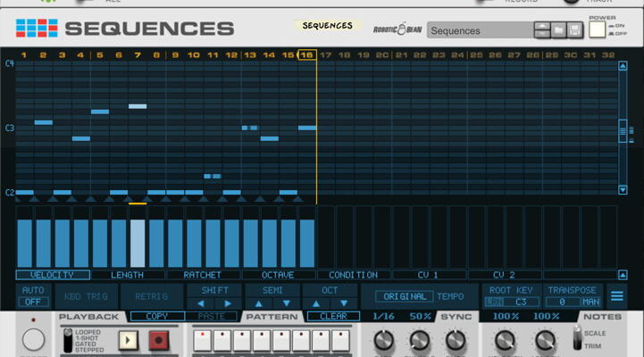Toggle the Notes Scale/Trim switch
Image resolution: width=644 pixels, height=357 pixels.
point(577,339)
